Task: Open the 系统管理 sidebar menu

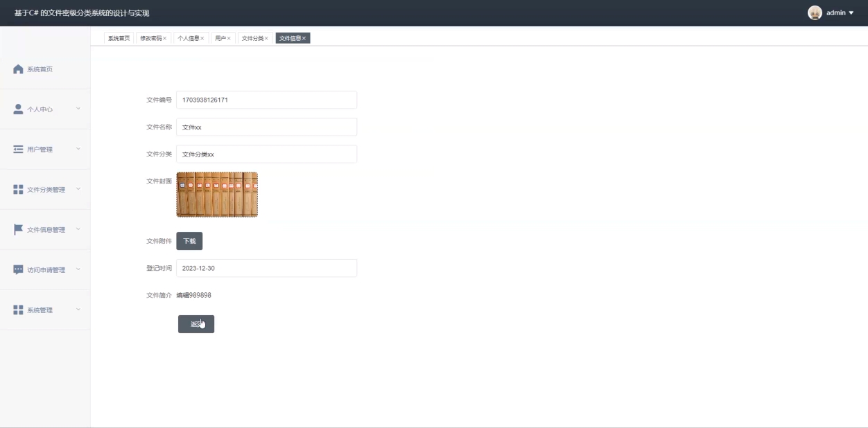Action: (x=45, y=310)
